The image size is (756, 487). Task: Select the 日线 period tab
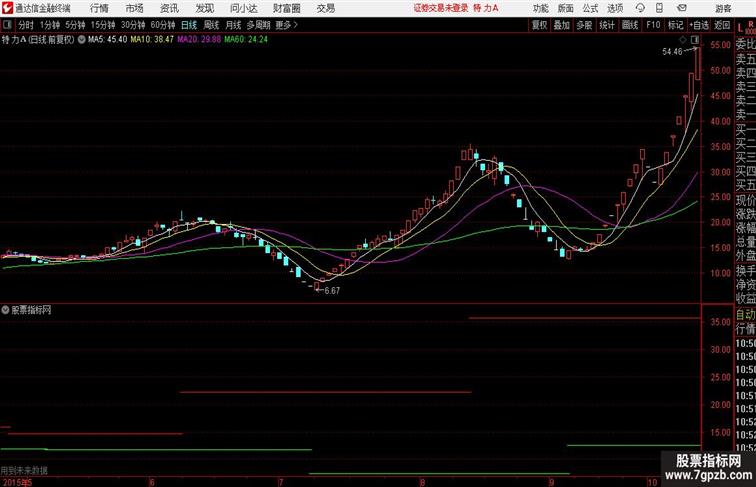[189, 25]
